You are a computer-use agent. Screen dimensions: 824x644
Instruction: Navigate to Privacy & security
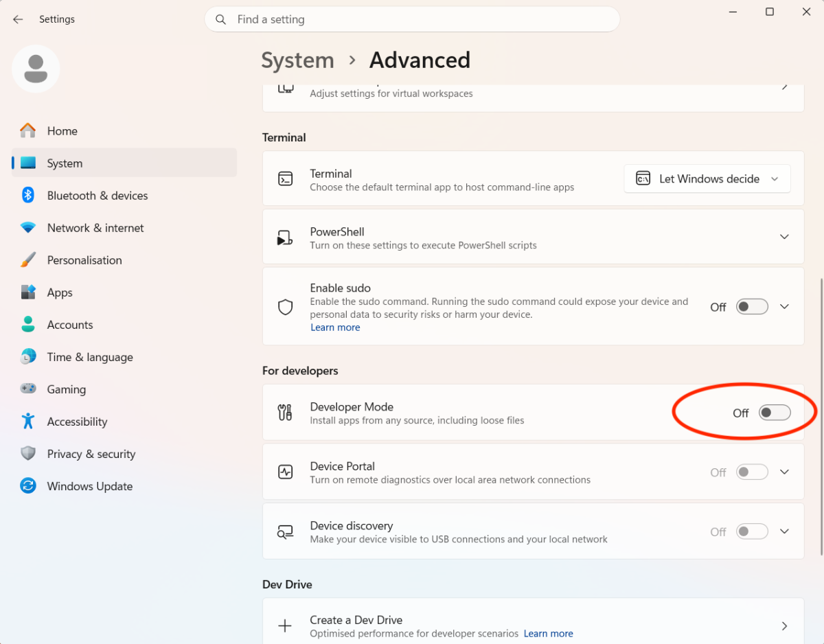coord(124,453)
